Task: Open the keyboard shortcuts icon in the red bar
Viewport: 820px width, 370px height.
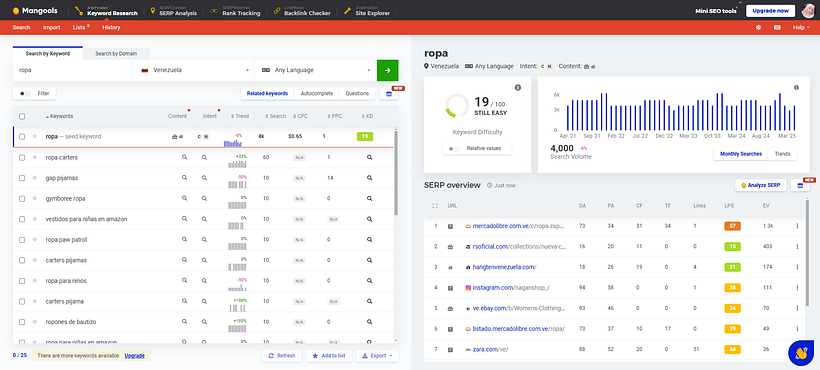Action: click(777, 27)
